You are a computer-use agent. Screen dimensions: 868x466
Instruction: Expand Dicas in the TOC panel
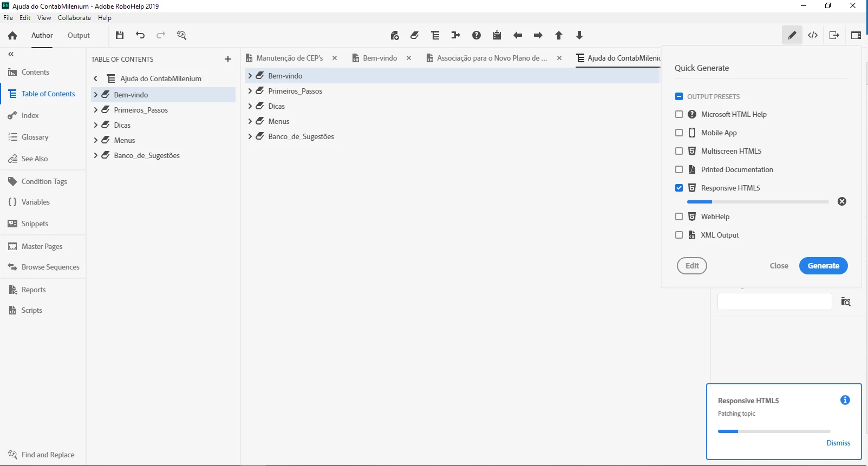(96, 125)
